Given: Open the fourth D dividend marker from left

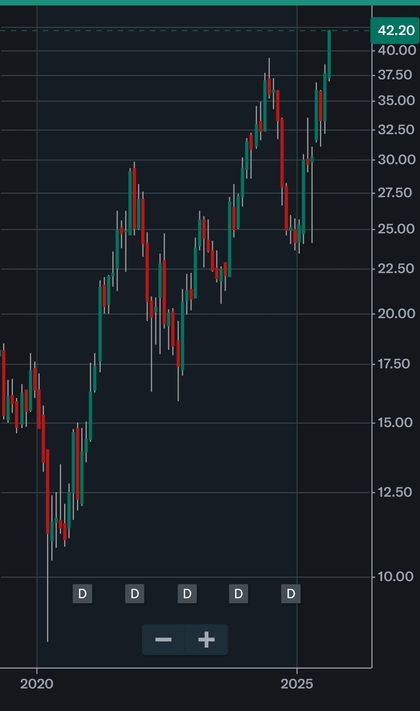Looking at the screenshot, I should coord(239,594).
